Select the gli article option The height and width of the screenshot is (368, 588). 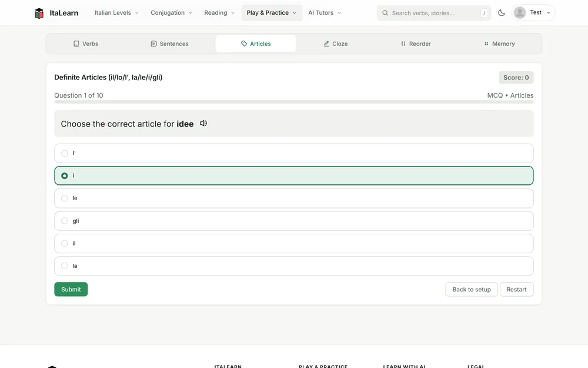pos(294,221)
